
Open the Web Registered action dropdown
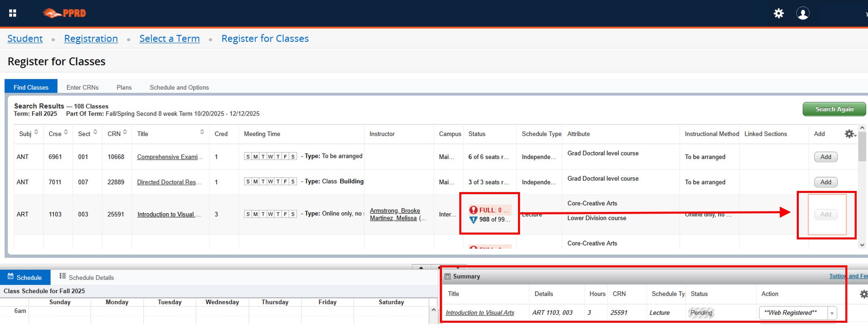point(832,313)
